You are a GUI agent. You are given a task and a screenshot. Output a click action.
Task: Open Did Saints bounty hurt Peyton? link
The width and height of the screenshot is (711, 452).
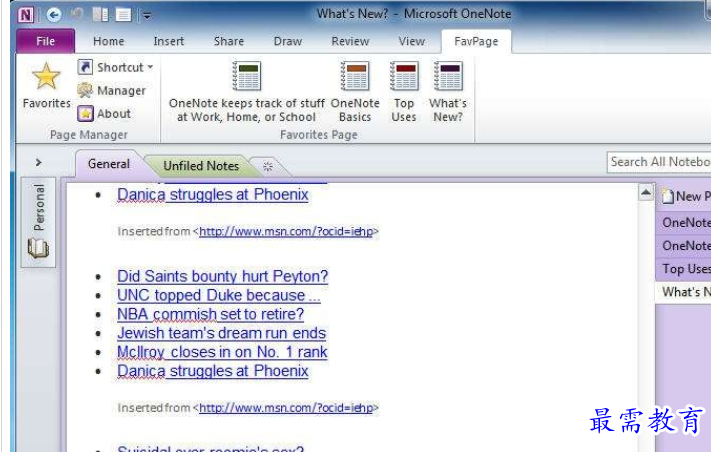coord(223,276)
